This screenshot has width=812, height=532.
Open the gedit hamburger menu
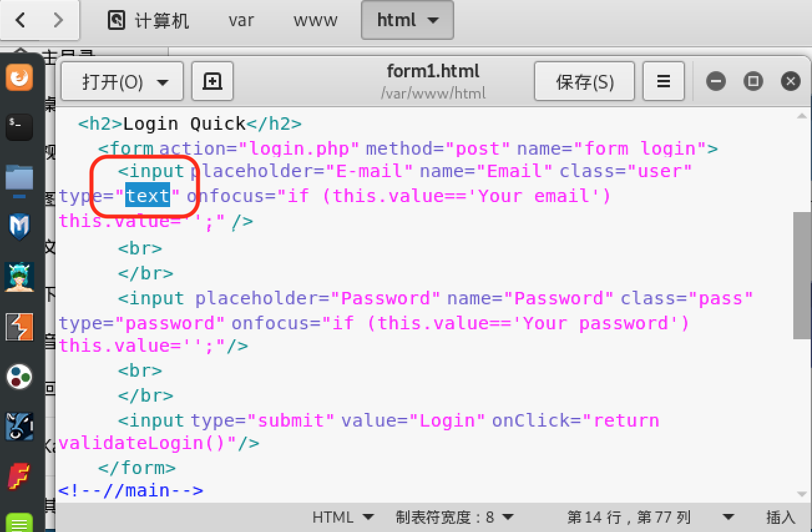pos(664,81)
